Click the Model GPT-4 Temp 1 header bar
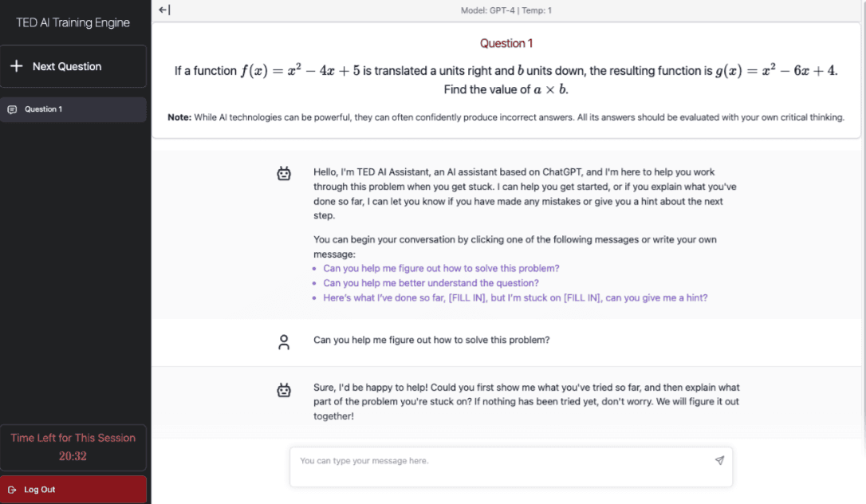 [506, 10]
